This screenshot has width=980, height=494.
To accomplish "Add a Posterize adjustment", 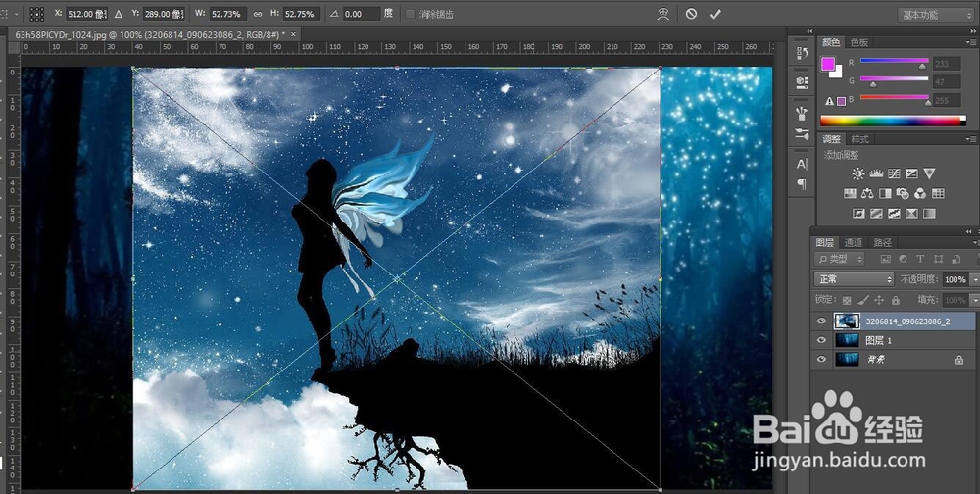I will tap(876, 214).
